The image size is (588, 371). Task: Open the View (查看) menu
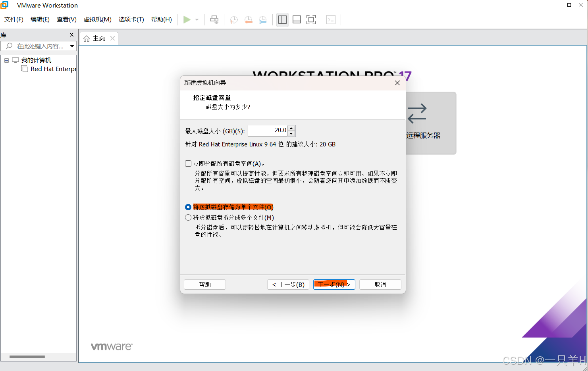(67, 19)
